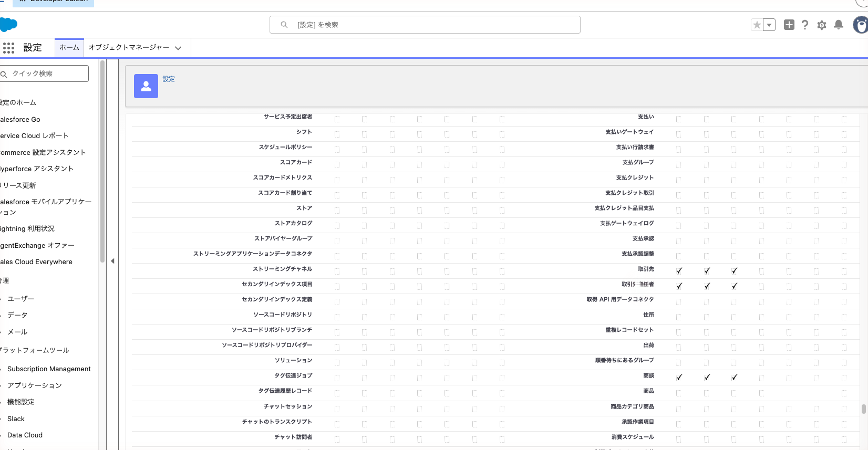Open the 設定 breadcrumb link
Viewport: 868px width, 450px height.
click(x=169, y=79)
